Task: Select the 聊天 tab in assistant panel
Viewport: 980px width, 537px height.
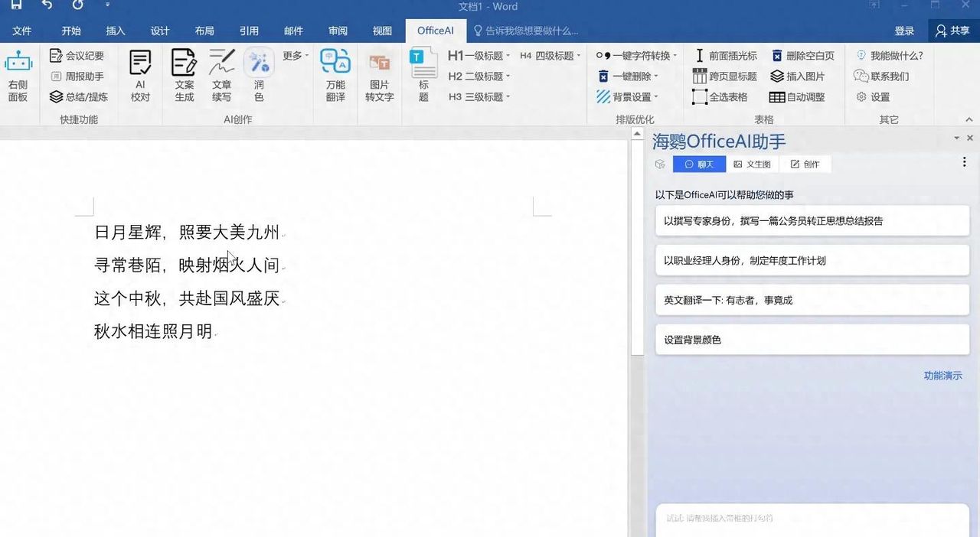Action: click(699, 164)
